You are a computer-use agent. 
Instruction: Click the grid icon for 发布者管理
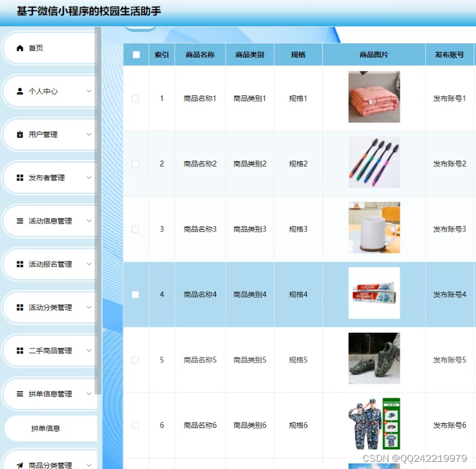point(20,178)
